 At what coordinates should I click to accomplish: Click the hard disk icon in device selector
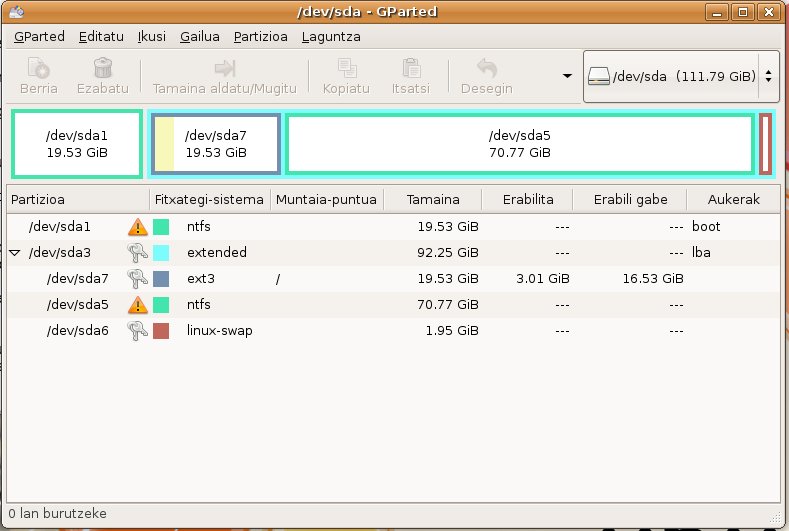(599, 77)
